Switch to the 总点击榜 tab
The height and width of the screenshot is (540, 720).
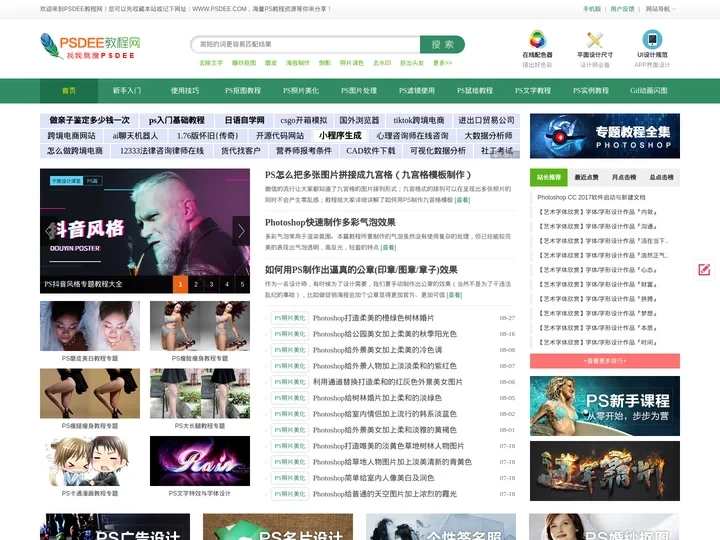(x=661, y=177)
